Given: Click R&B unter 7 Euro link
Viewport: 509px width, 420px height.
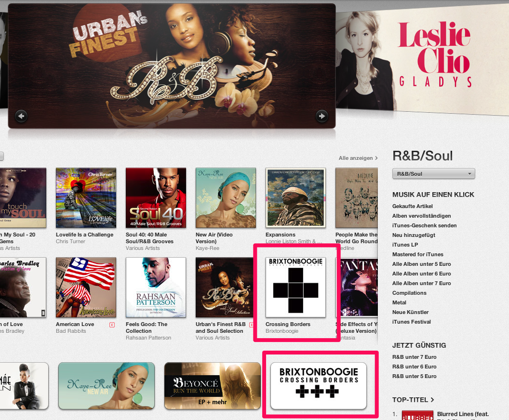Looking at the screenshot, I should pyautogui.click(x=414, y=357).
